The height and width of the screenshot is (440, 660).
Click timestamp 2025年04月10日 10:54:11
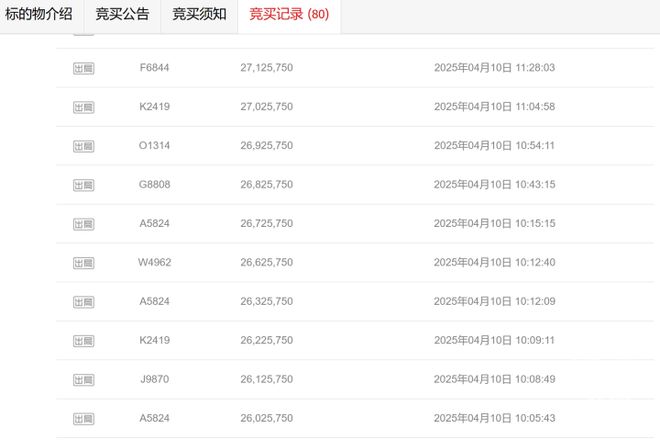495,145
